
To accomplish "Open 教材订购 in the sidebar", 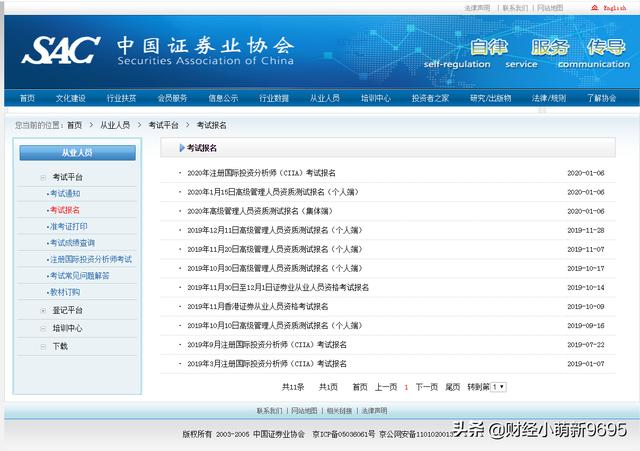I will point(65,292).
